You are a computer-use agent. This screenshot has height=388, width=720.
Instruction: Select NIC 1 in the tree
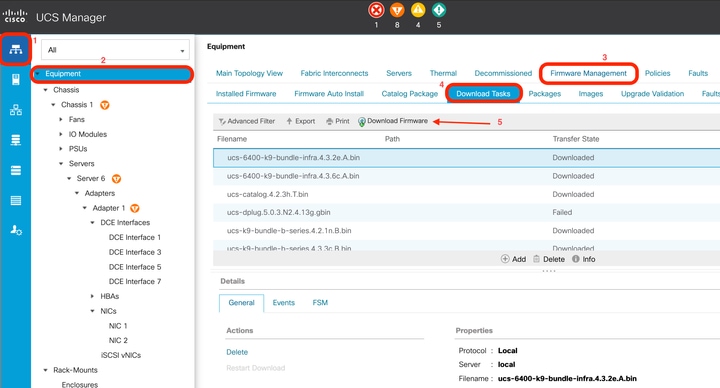pyautogui.click(x=118, y=326)
